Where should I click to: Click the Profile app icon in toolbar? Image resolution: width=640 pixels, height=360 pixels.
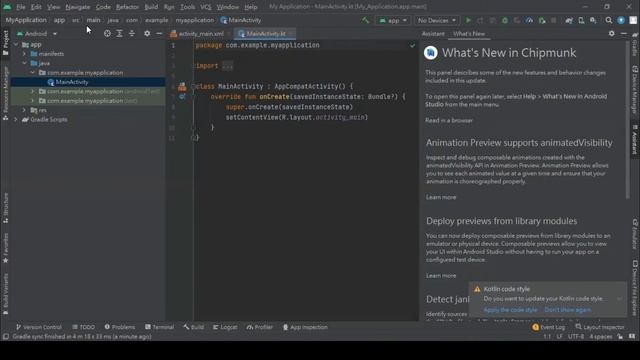point(529,20)
